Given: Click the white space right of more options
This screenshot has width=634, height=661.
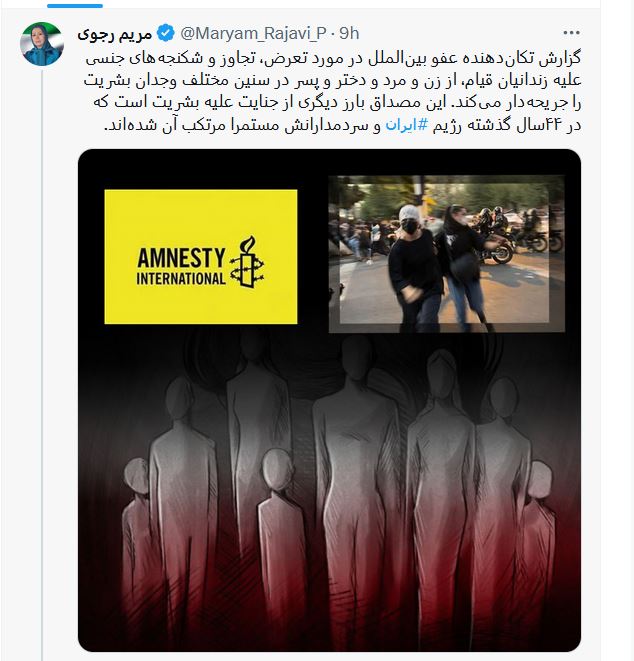Looking at the screenshot, I should [591, 33].
